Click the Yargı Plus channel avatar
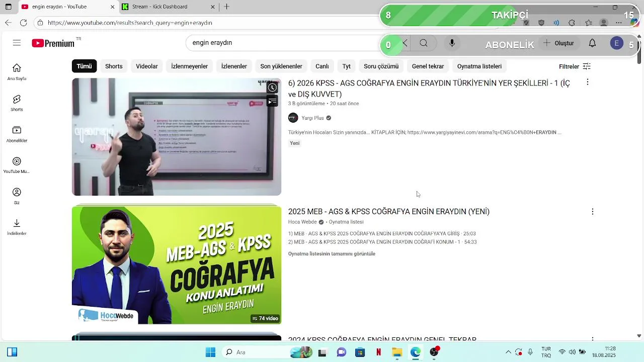This screenshot has height=362, width=644. pyautogui.click(x=293, y=118)
